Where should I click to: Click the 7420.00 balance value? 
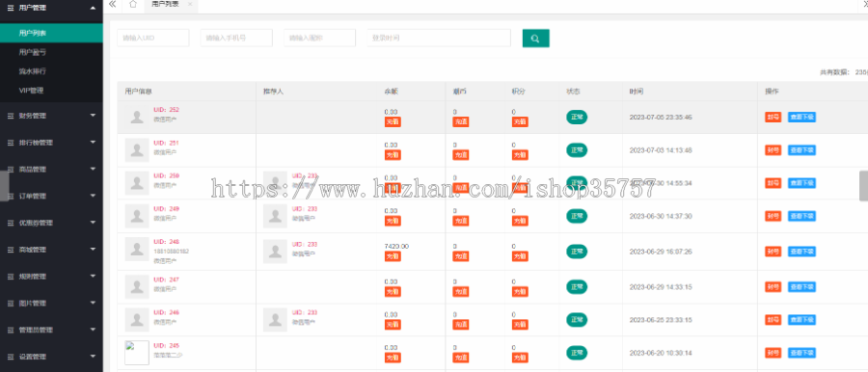(x=396, y=247)
